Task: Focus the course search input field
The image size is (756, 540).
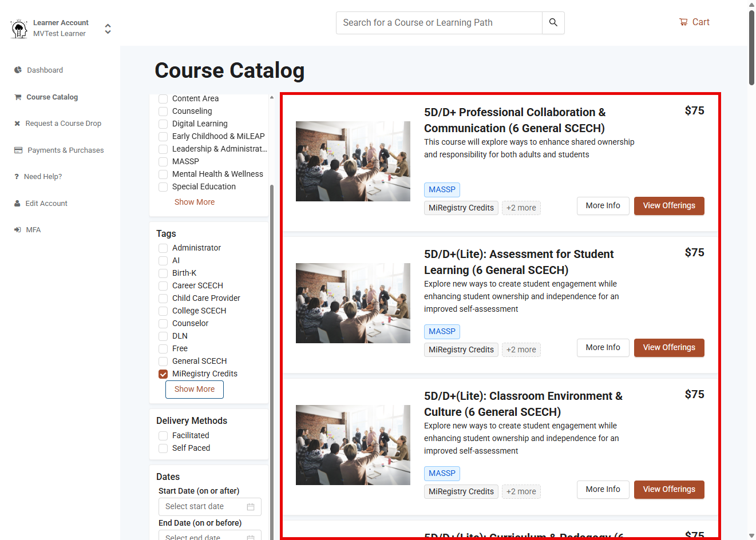Action: [439, 23]
